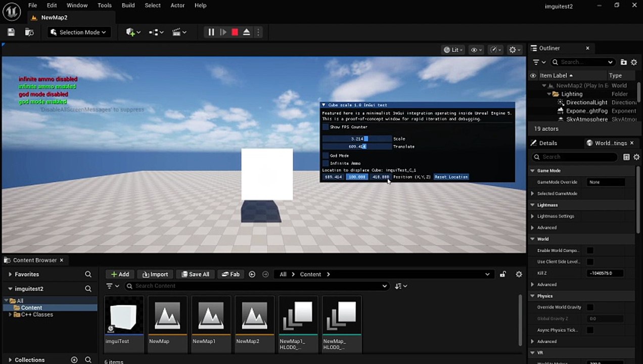Open the play options kebab menu
Viewport: 643px width, 364px height.
coord(258,32)
